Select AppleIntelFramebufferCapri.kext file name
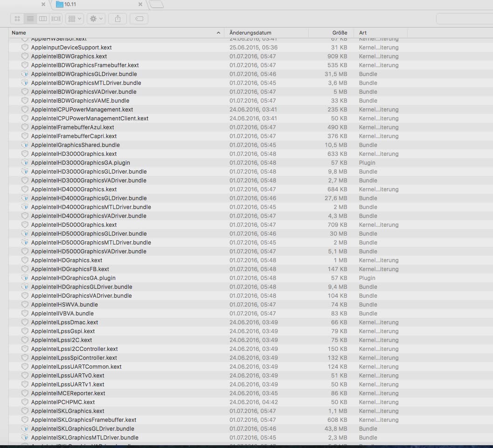 click(74, 136)
